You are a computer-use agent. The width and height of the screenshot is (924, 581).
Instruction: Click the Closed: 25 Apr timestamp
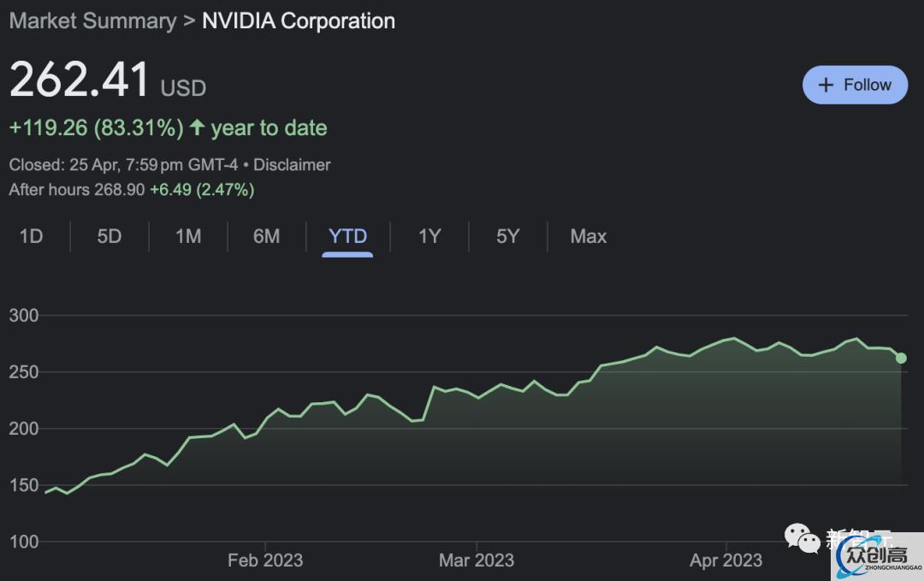[x=123, y=164]
